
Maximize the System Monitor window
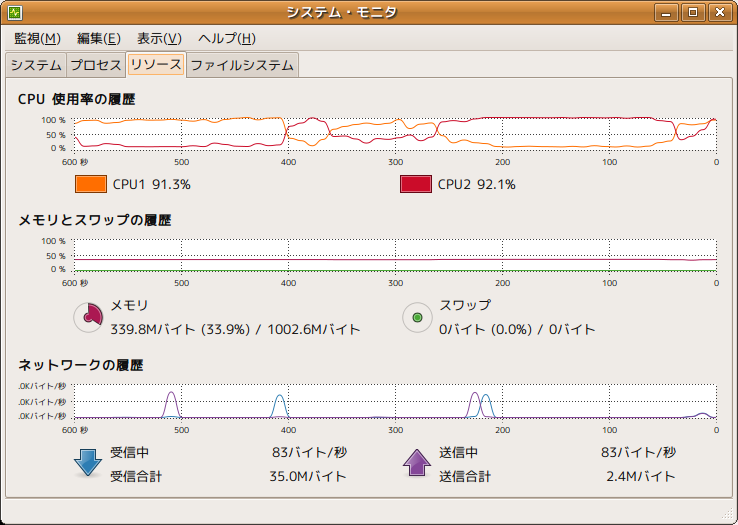[692, 13]
